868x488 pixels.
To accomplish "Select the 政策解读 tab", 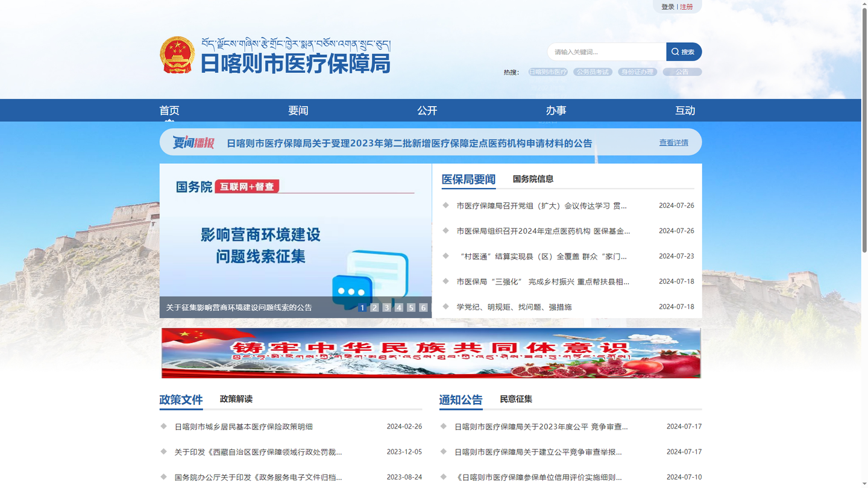I will [236, 399].
